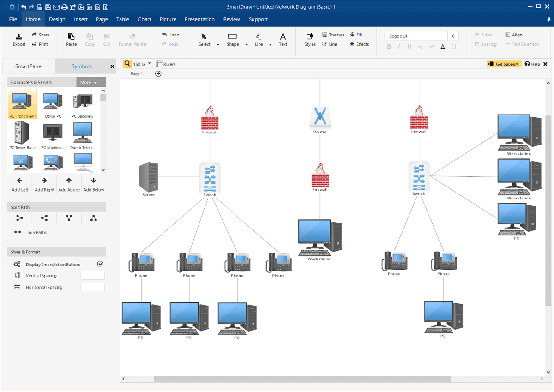
Task: Select the PC Front View symbol
Action: (x=22, y=104)
